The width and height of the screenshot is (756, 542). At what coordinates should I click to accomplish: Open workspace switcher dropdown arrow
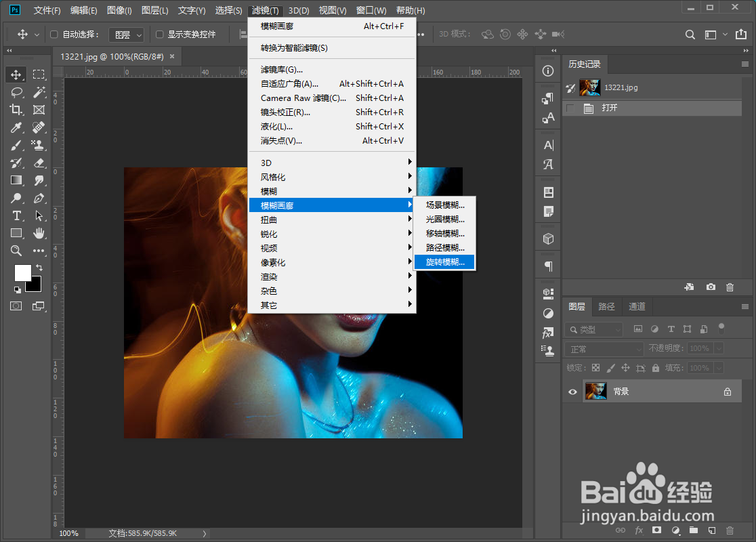725,35
